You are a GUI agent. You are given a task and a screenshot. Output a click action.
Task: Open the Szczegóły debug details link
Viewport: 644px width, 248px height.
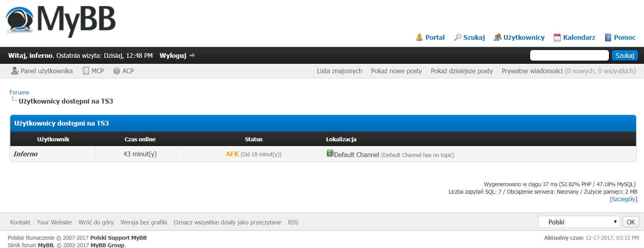pyautogui.click(x=624, y=199)
